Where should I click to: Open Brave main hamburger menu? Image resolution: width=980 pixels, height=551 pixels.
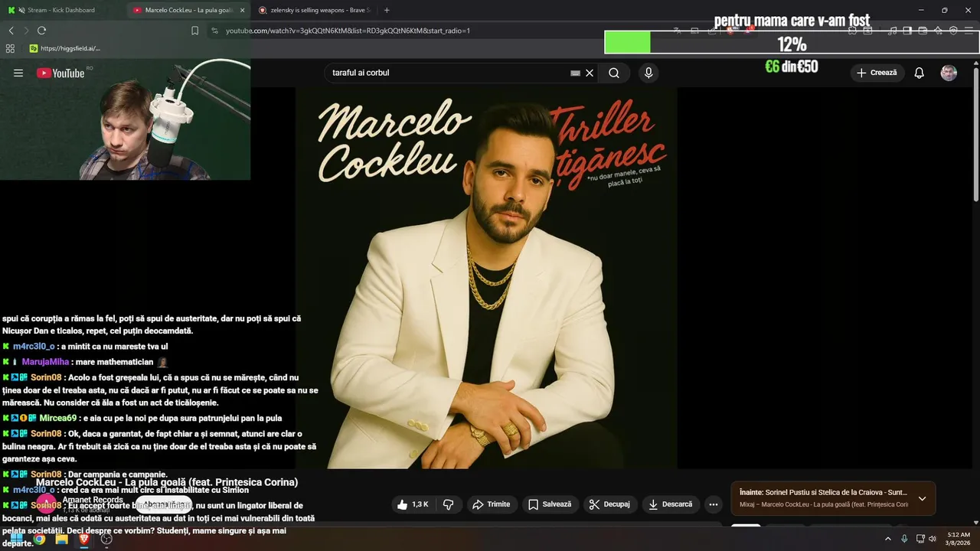click(x=969, y=31)
